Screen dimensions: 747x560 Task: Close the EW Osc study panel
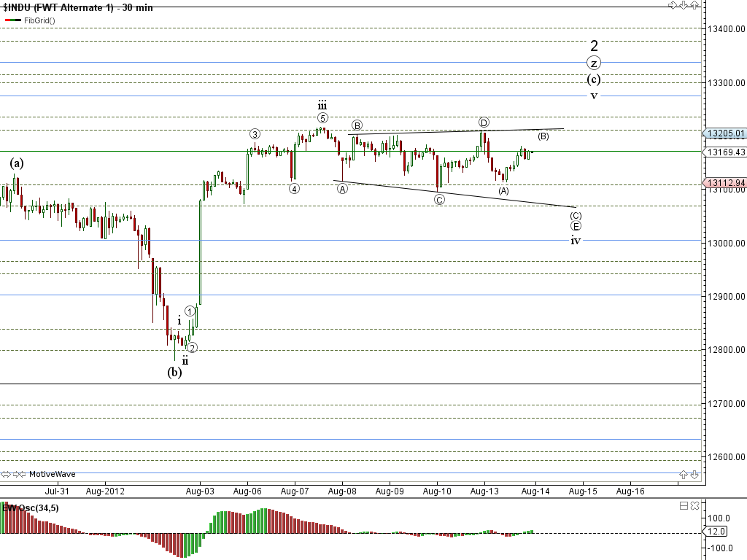pyautogui.click(x=694, y=506)
